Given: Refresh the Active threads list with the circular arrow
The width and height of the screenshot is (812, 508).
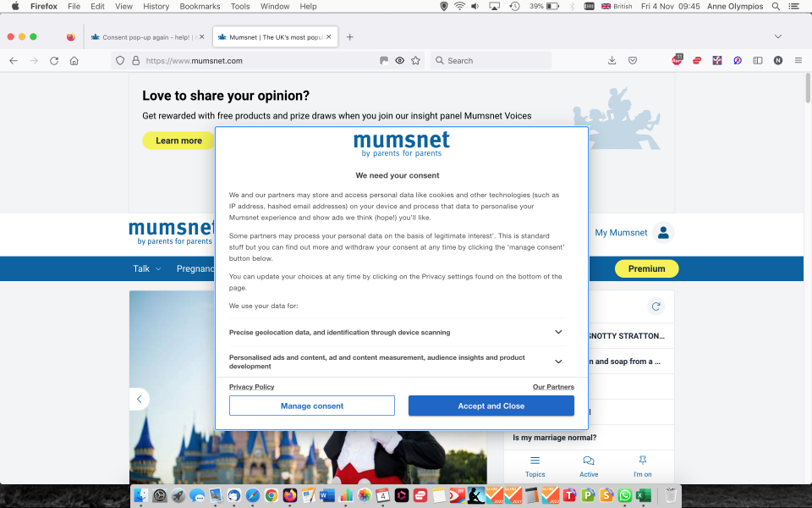Looking at the screenshot, I should tap(656, 306).
